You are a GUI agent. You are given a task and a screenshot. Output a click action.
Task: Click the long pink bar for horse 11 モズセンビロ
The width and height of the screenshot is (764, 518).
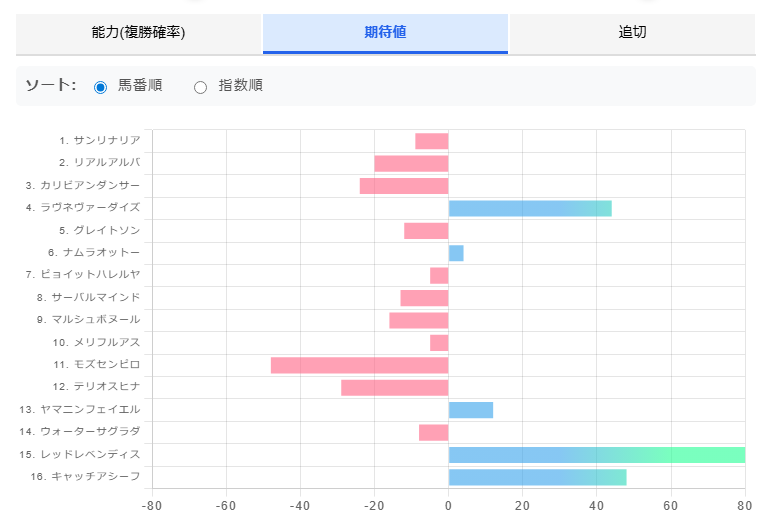click(x=360, y=365)
